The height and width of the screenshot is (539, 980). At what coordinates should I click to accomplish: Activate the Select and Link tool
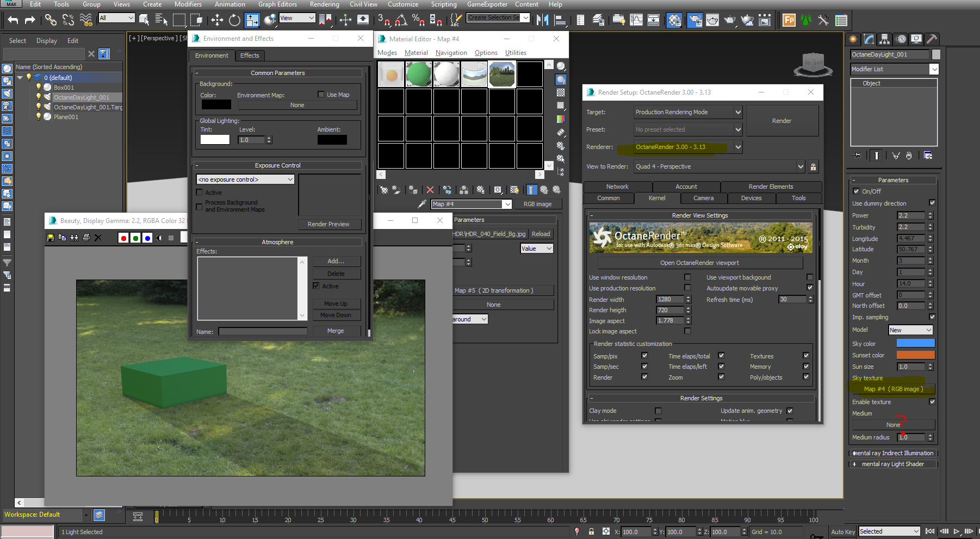coord(51,20)
